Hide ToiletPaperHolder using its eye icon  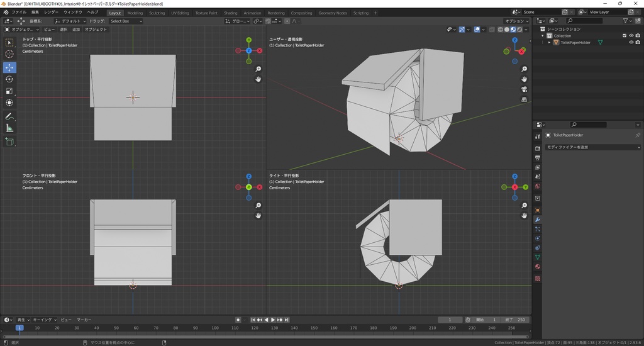tap(631, 43)
